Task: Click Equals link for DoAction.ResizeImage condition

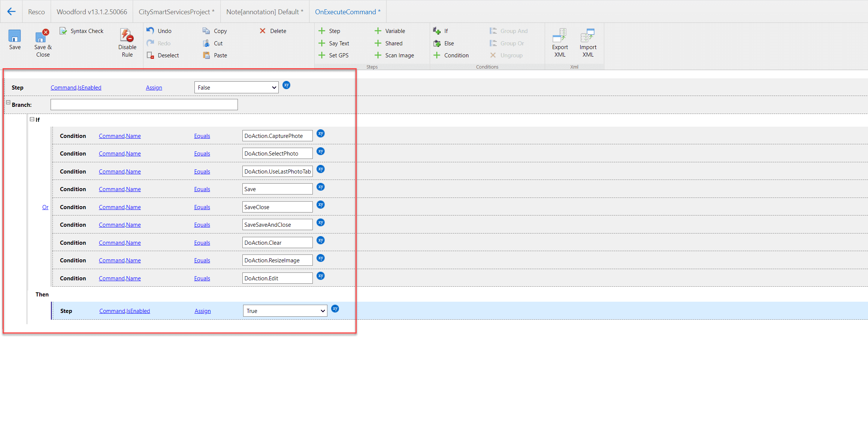Action: coord(202,260)
